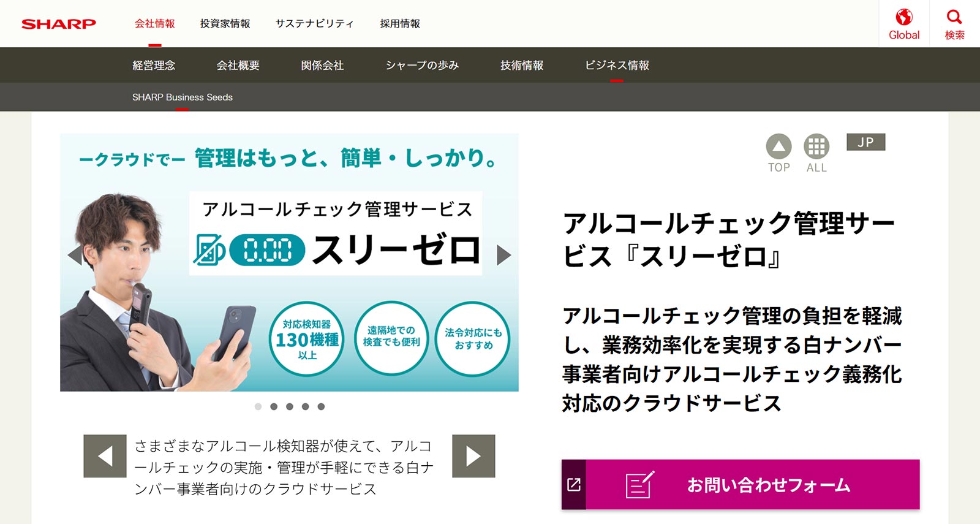Open the ALL grid icon
This screenshot has width=980, height=524.
tap(816, 146)
